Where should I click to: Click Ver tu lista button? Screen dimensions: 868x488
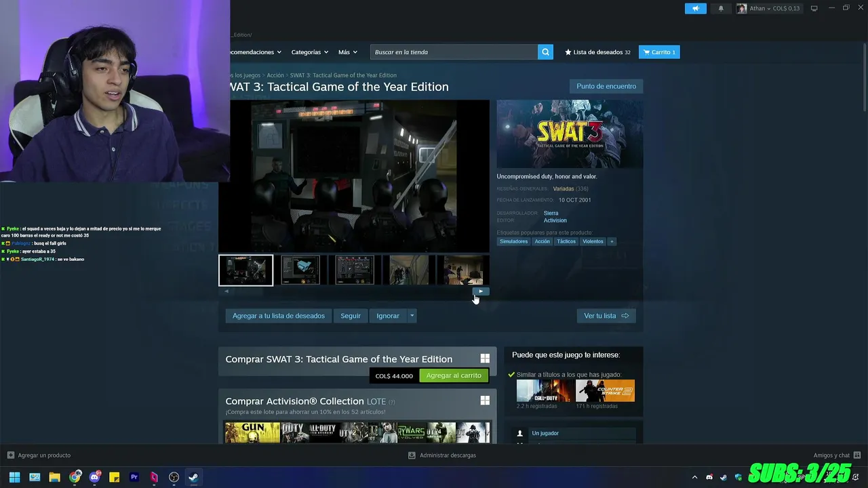606,316
